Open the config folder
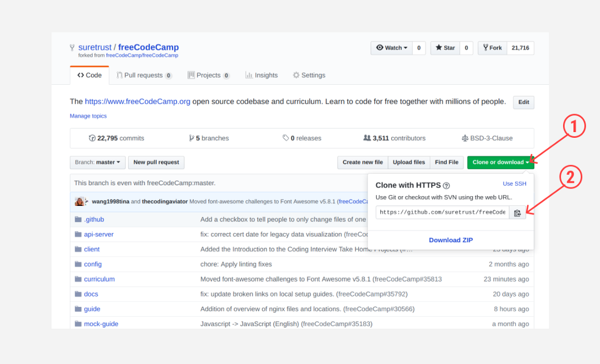Screen dimensions: 600x364 point(93,264)
